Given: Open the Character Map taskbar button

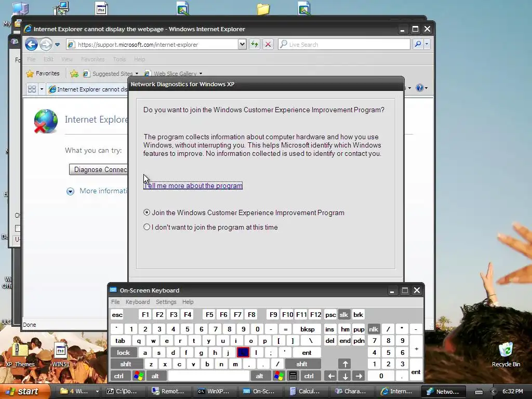Looking at the screenshot, I should [351, 392].
